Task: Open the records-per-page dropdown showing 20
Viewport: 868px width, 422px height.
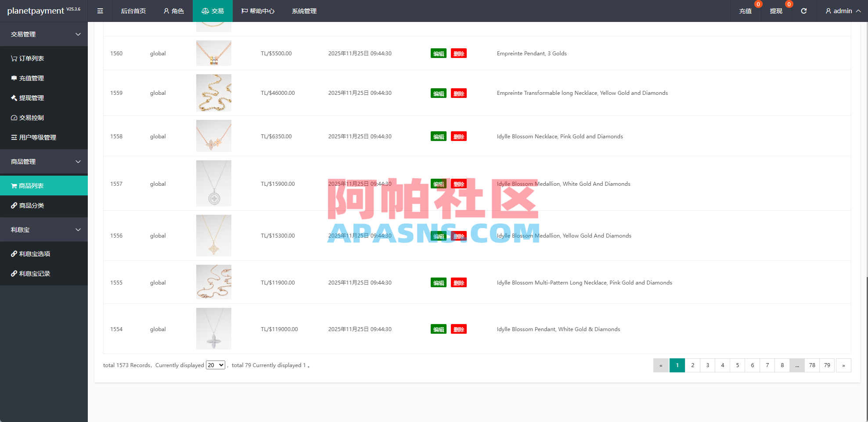Action: click(216, 365)
